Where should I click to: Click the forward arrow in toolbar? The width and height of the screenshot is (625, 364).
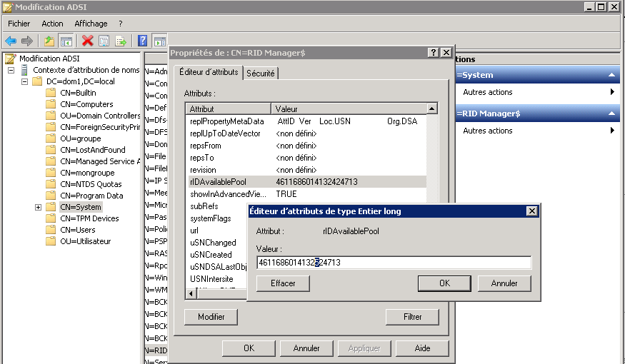(x=26, y=41)
